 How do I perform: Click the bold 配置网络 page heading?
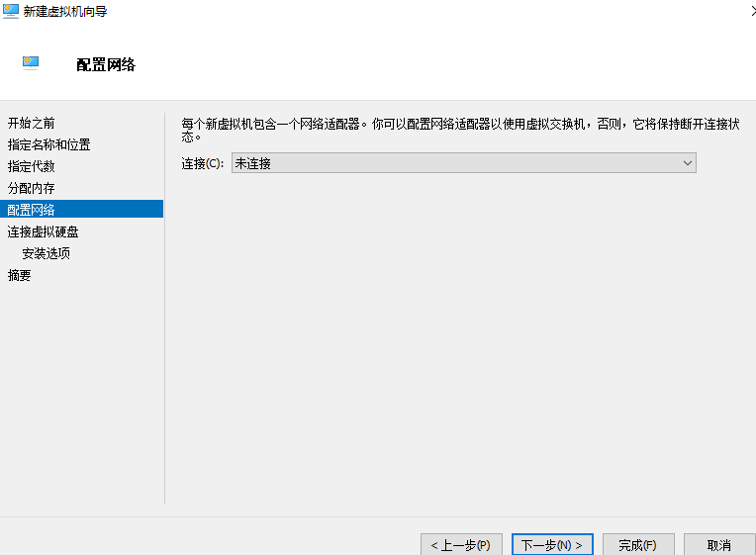click(x=106, y=64)
